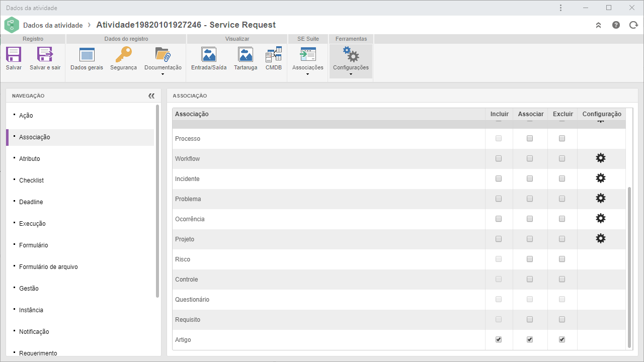Viewport: 644px width, 362px height.
Task: Open the Tartaruga diagram view
Action: [x=246, y=54]
